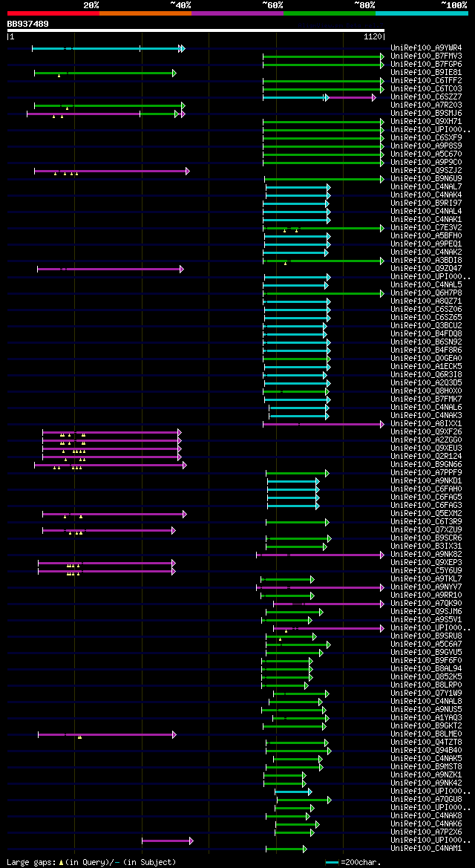Select label UniRef100_B8LME0

[x=426, y=734]
